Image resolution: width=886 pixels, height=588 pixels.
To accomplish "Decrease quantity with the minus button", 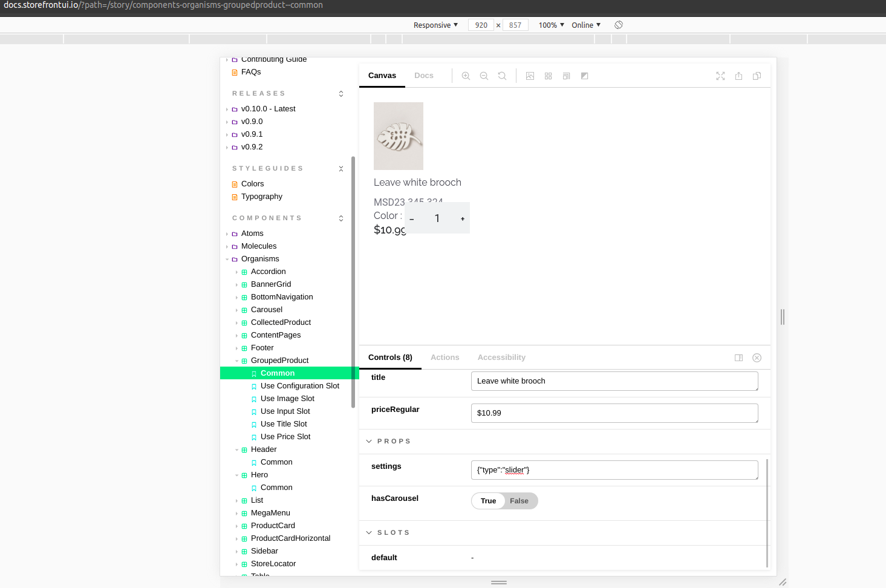I will pos(412,219).
